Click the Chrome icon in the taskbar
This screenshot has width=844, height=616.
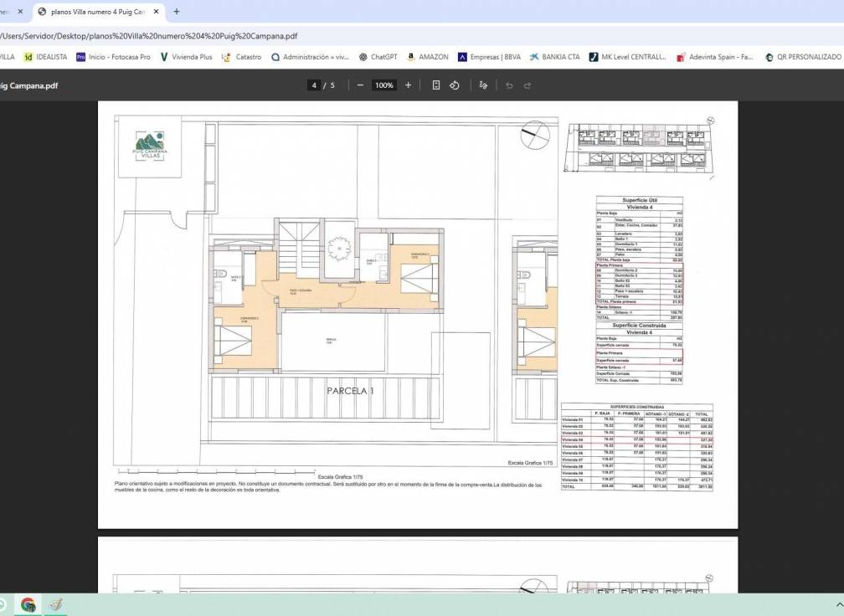(28, 604)
